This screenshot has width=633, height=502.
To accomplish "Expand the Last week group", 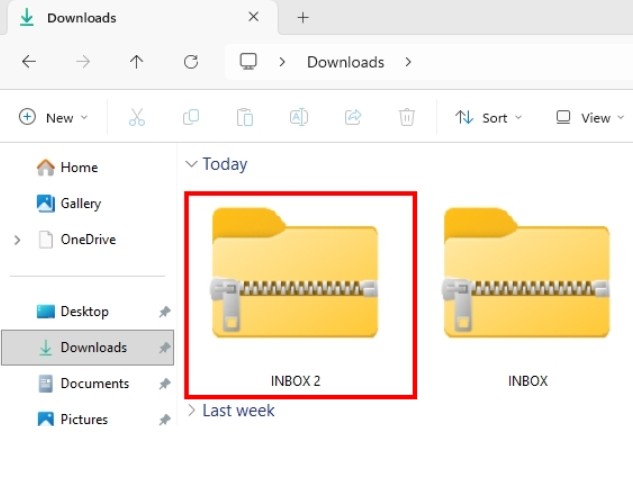I will click(192, 411).
